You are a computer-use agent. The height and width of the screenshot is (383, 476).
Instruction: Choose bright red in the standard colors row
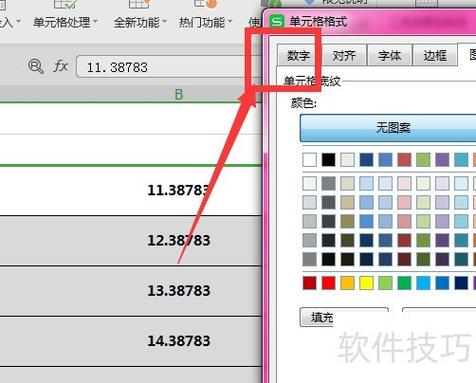pyautogui.click(x=328, y=283)
